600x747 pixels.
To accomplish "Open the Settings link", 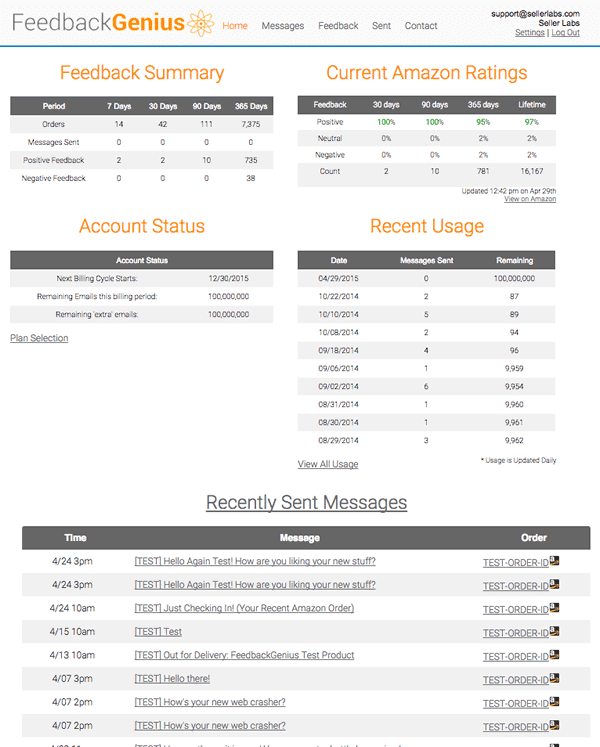I will point(529,32).
